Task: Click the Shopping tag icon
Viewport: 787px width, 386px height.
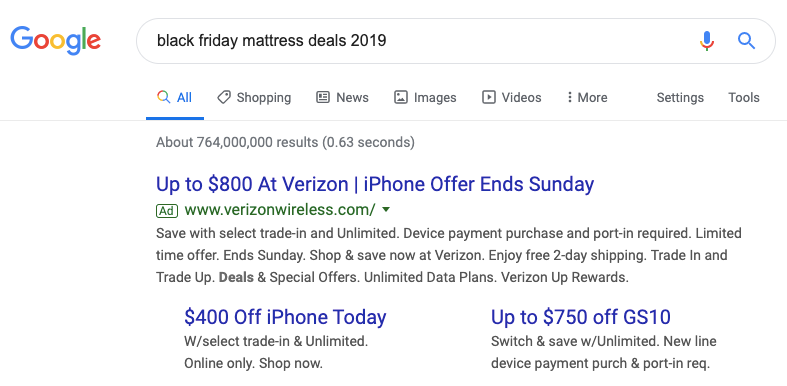Action: [224, 97]
